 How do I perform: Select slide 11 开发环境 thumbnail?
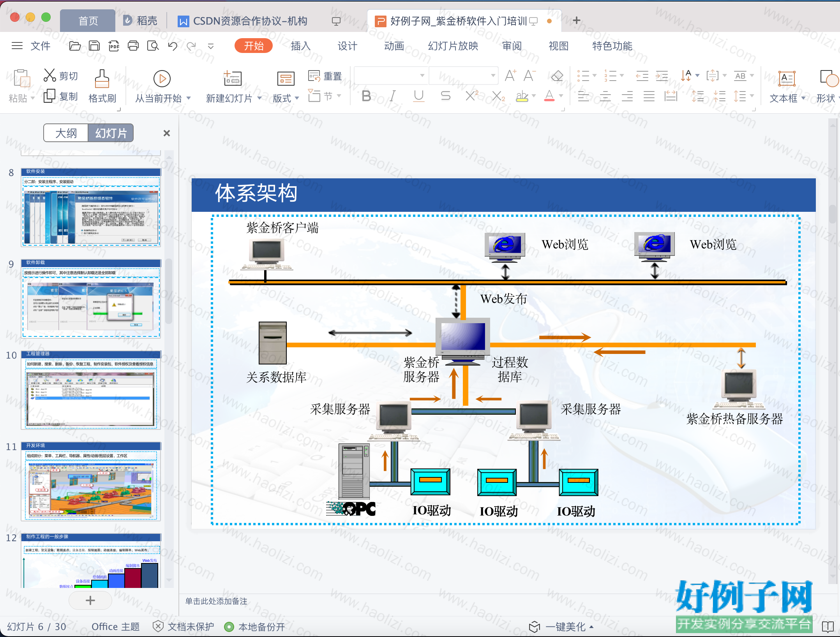[91, 481]
